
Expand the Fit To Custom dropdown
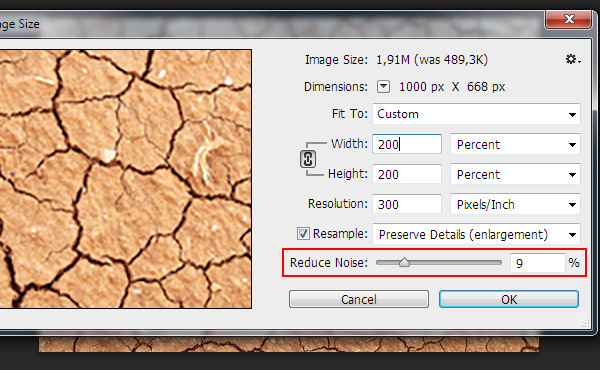pyautogui.click(x=476, y=114)
